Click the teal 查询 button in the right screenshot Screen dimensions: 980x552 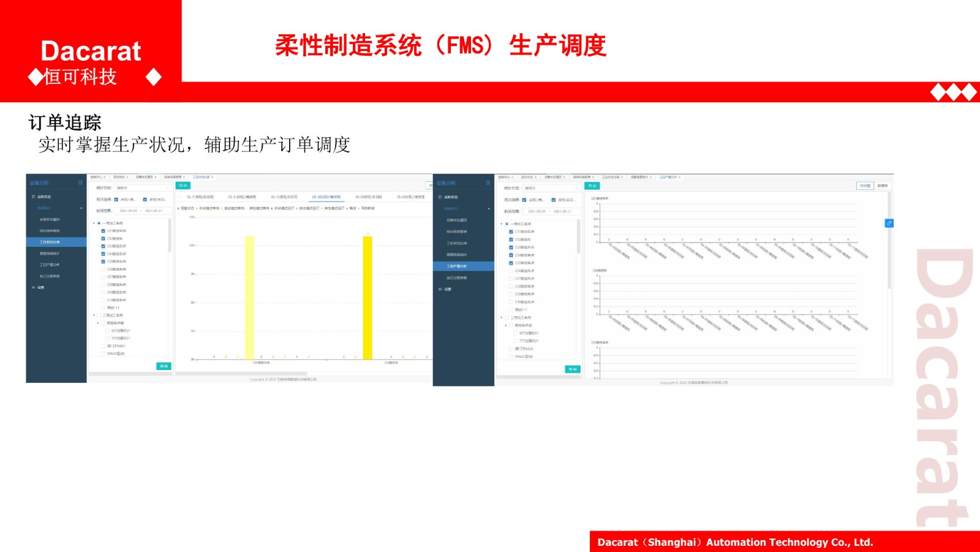point(572,369)
